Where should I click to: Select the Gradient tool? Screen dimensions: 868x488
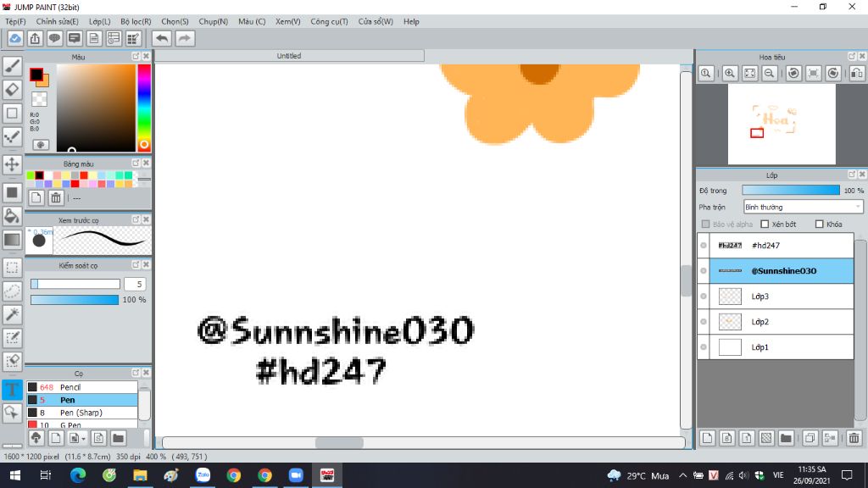[12, 240]
